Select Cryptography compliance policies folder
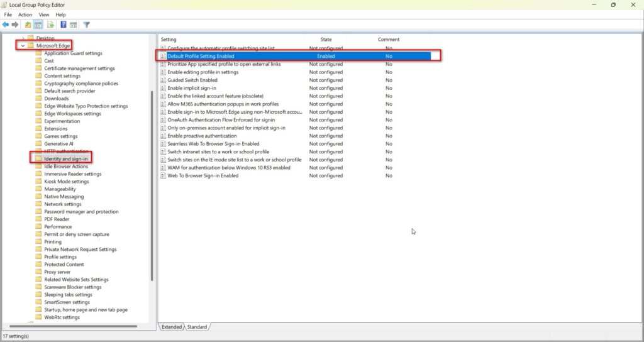This screenshot has height=342, width=644. pyautogui.click(x=81, y=84)
